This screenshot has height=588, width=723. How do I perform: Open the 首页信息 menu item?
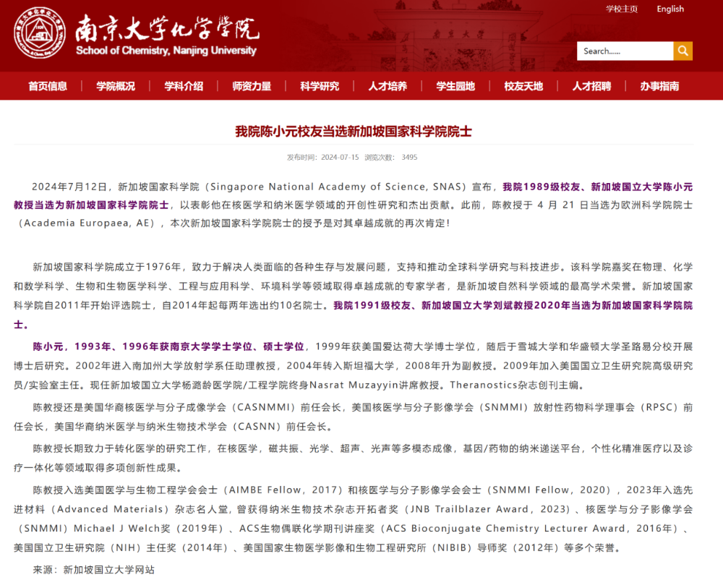click(x=48, y=86)
